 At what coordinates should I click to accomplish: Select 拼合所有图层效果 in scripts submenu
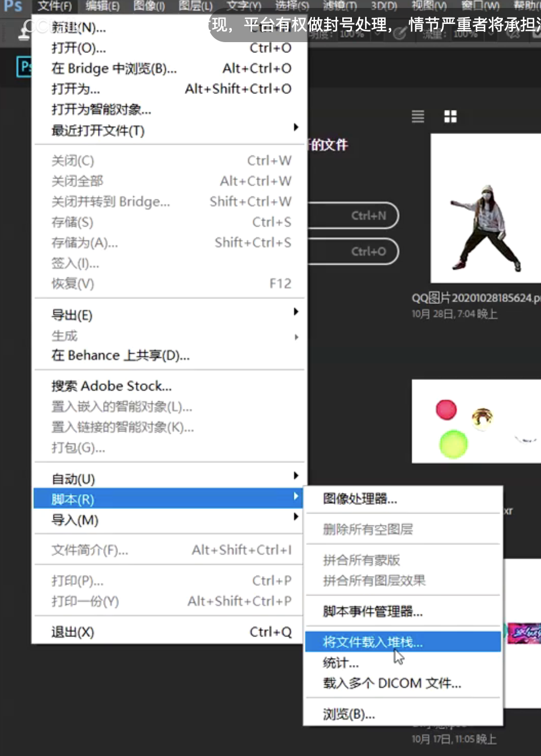[x=403, y=581]
